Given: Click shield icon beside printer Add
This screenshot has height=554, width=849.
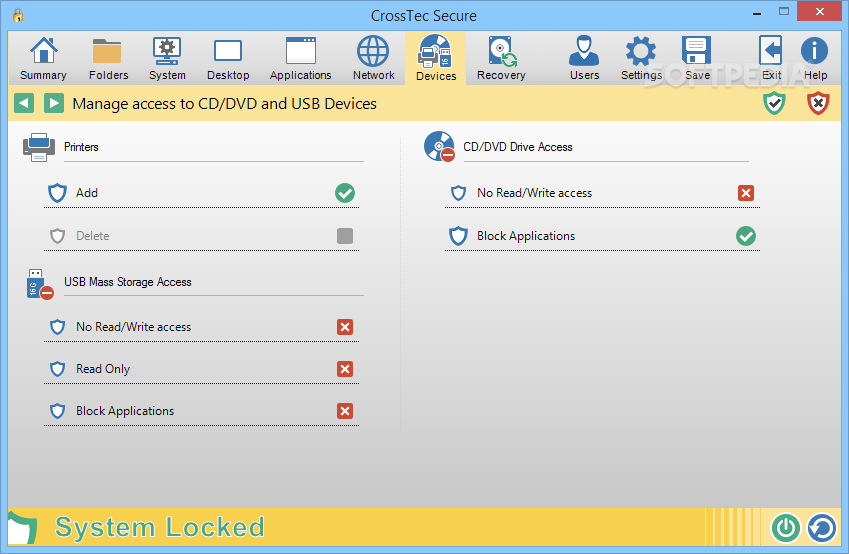Looking at the screenshot, I should coord(57,193).
